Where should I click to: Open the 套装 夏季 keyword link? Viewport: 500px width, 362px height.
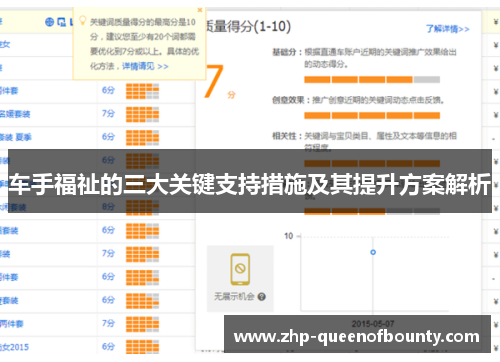(16, 137)
